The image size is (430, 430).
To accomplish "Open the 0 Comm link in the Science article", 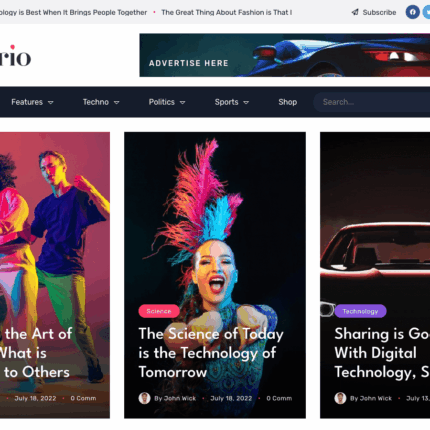I will (279, 398).
